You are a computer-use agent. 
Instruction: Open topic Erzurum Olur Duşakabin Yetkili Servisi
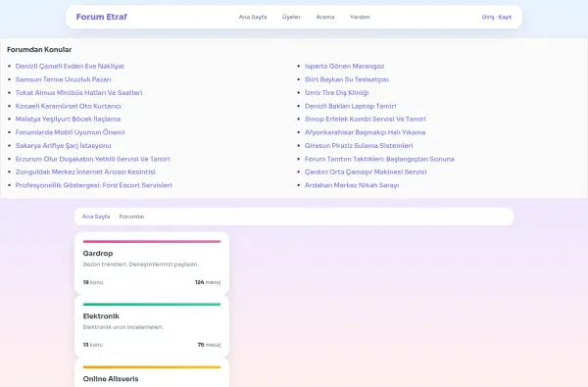pyautogui.click(x=93, y=159)
